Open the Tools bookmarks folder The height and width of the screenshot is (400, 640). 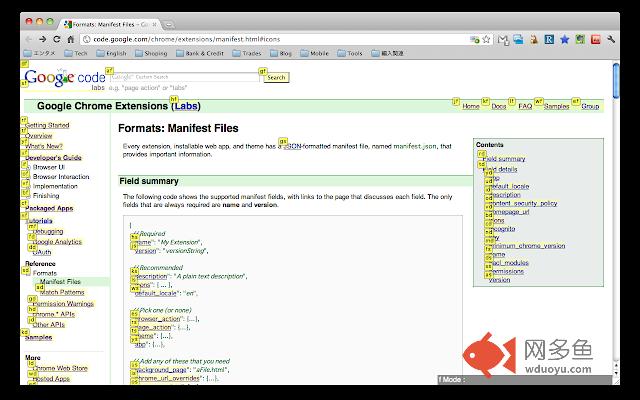tap(350, 53)
